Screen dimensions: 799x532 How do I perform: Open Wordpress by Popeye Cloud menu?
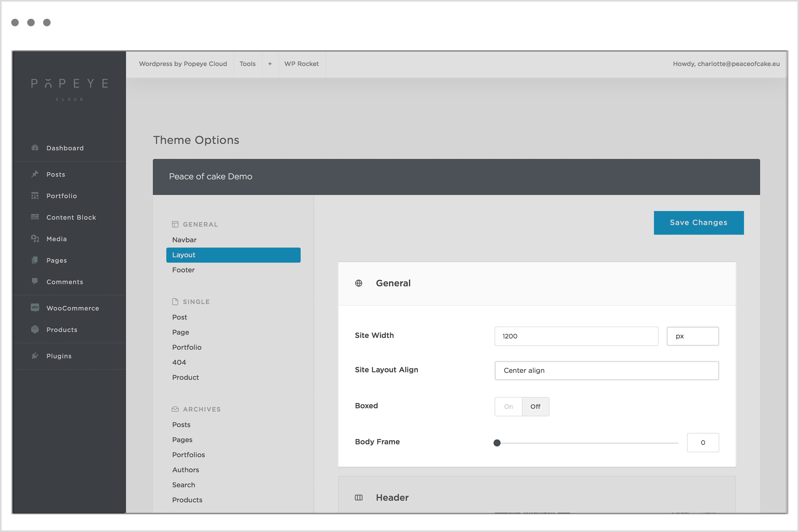183,64
